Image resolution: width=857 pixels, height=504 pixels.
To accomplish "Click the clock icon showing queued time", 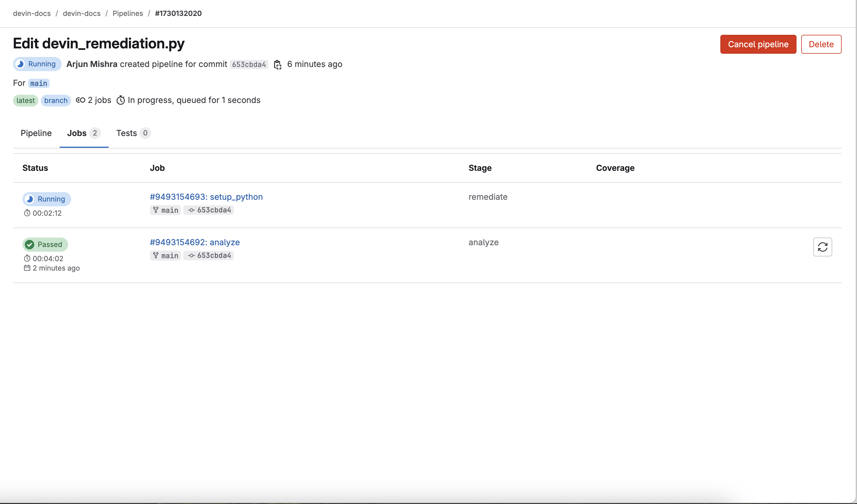I will tap(121, 100).
